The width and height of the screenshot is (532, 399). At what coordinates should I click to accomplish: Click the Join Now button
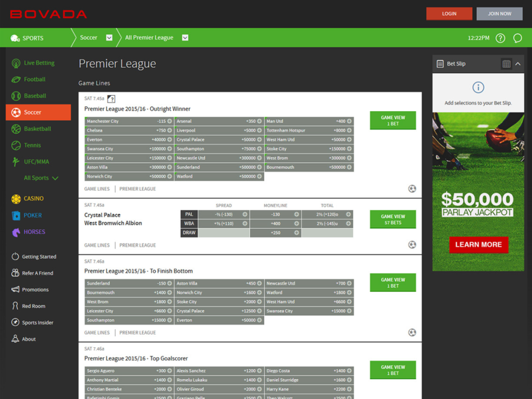coord(499,14)
